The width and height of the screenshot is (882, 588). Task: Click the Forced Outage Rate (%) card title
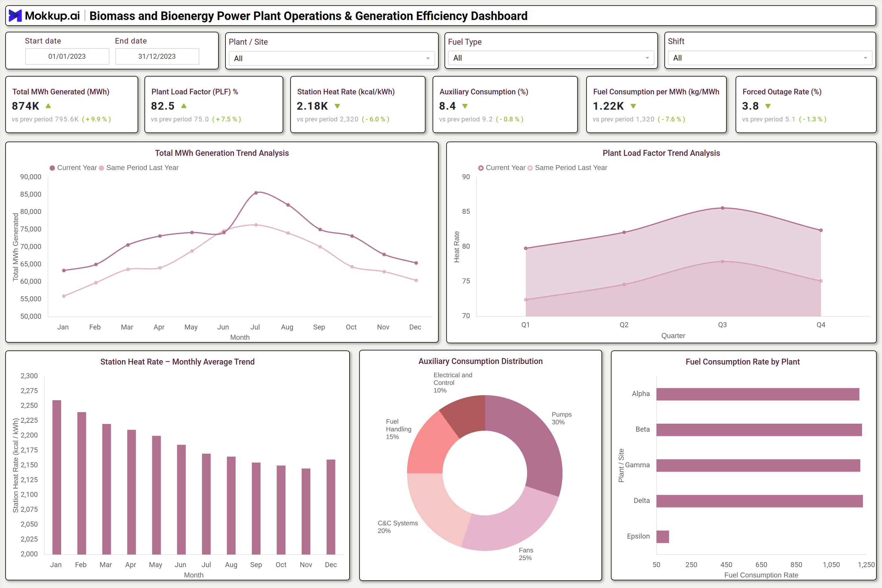(782, 92)
